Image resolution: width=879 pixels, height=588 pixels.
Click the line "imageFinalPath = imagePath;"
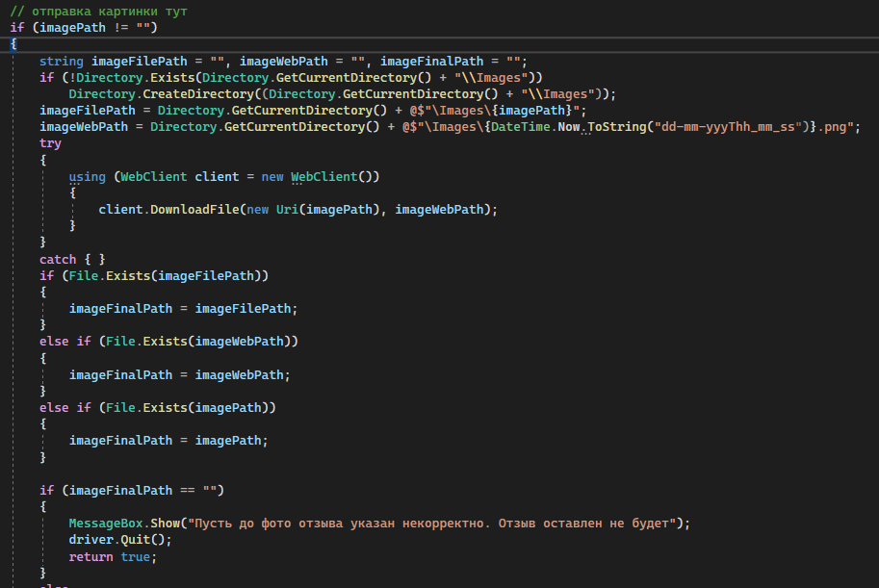pyautogui.click(x=168, y=441)
